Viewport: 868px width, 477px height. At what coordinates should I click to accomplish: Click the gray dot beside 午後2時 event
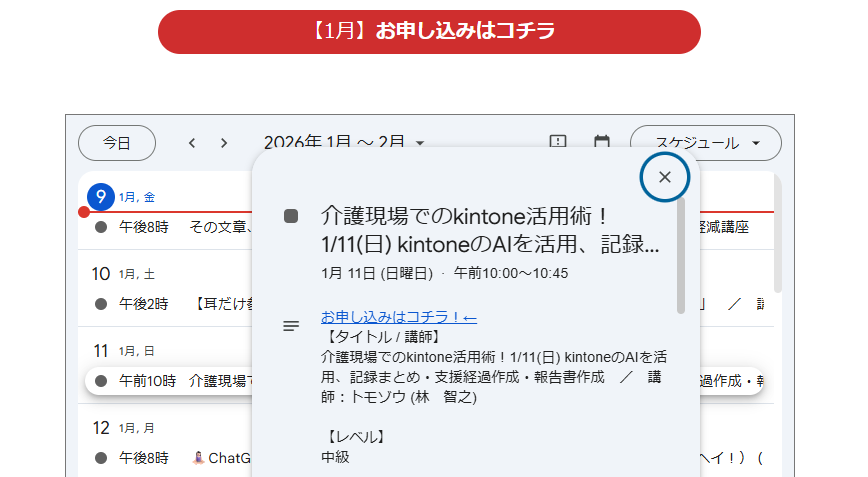[101, 304]
